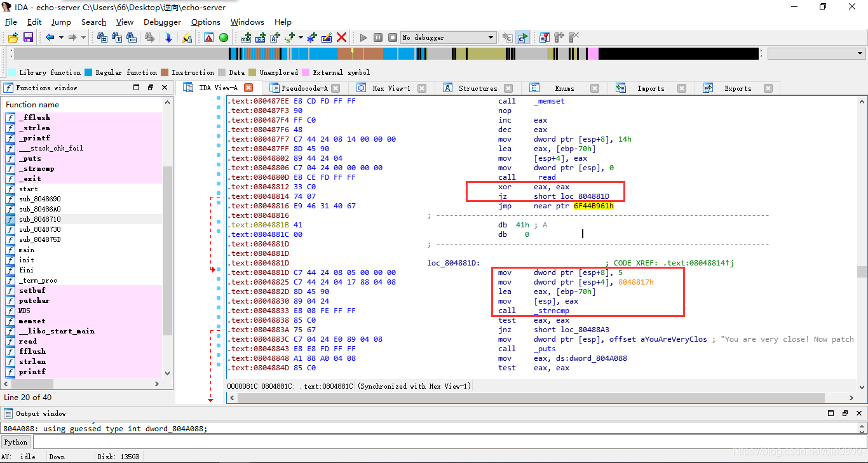Select ___stack_chk_fail in the functions list

click(83, 148)
